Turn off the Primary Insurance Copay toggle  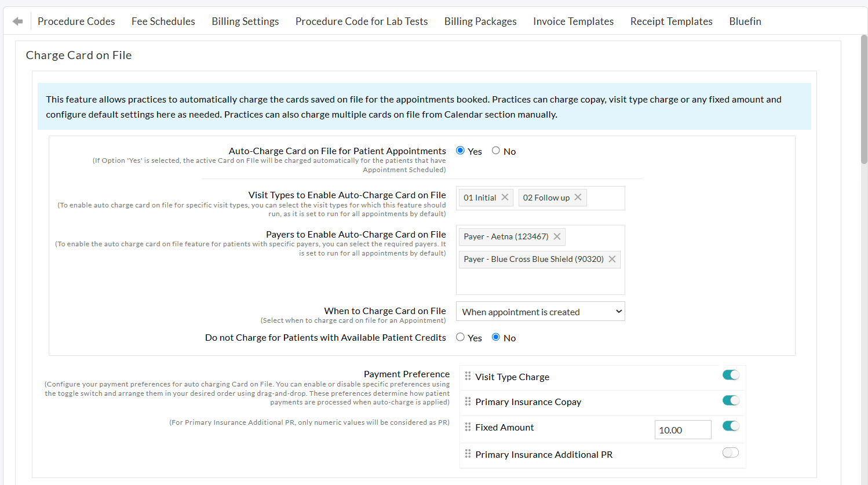[x=731, y=400]
